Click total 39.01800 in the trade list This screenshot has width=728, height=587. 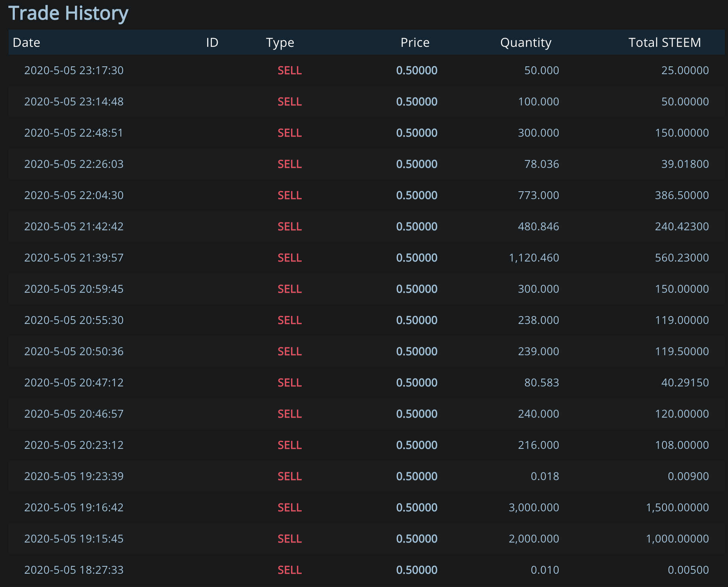point(685,164)
